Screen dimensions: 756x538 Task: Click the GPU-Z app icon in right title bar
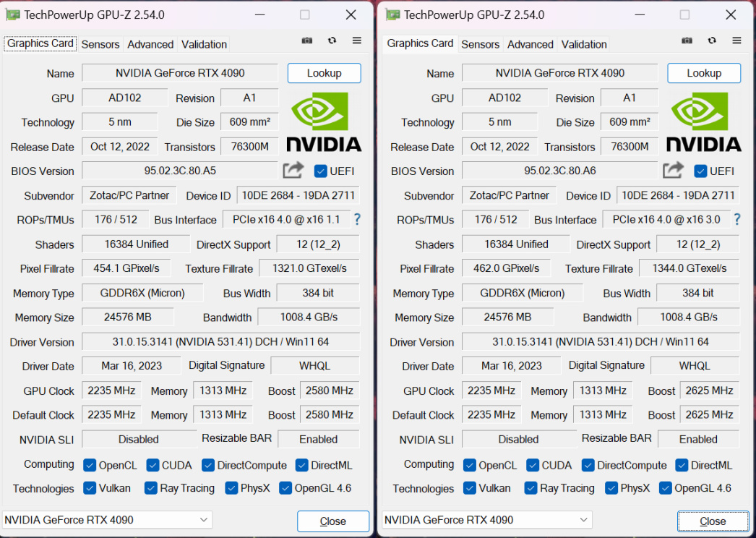click(392, 14)
